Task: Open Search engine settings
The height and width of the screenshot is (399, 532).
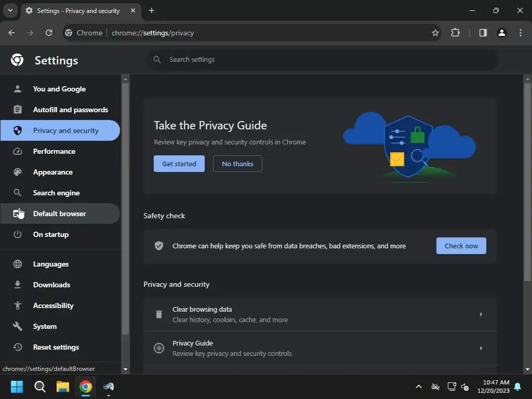Action: (60, 193)
